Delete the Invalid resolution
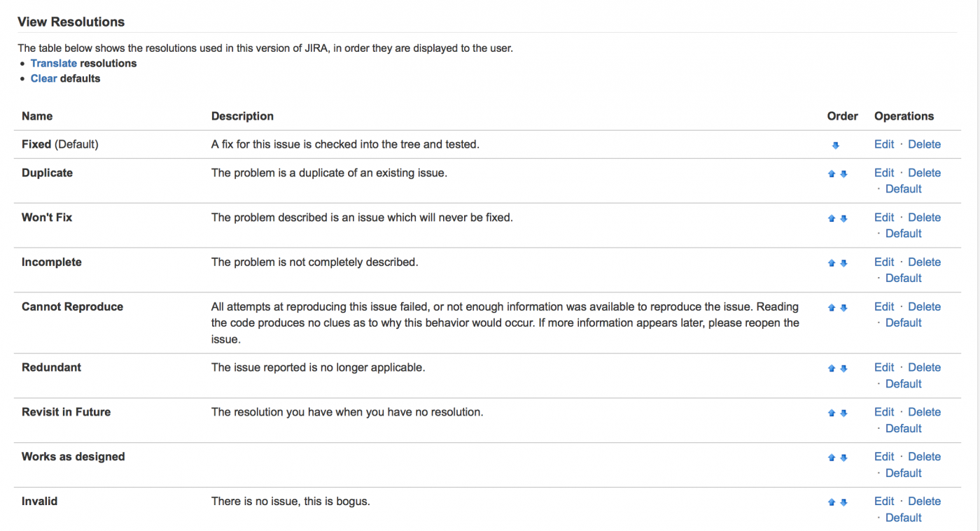980x531 pixels. pyautogui.click(x=924, y=501)
